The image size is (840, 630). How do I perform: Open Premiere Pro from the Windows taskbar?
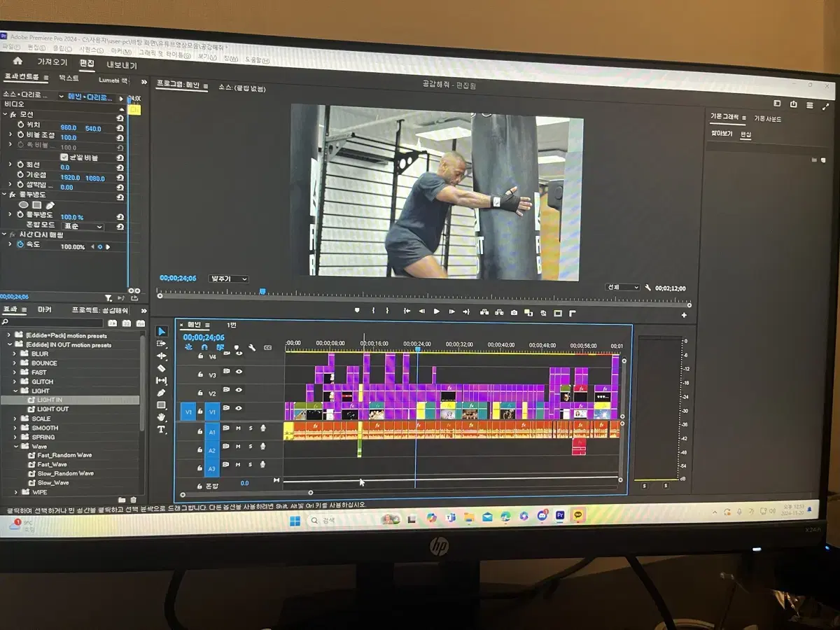pyautogui.click(x=560, y=517)
